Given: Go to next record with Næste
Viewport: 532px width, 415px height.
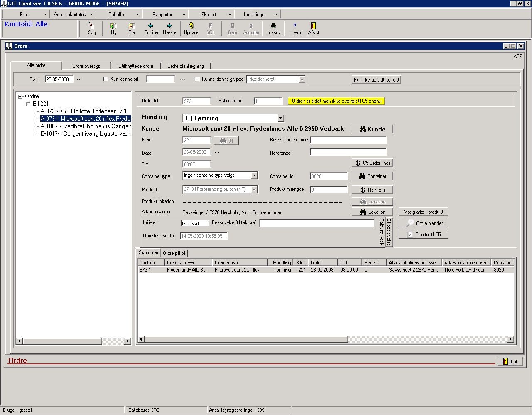Looking at the screenshot, I should coord(170,29).
